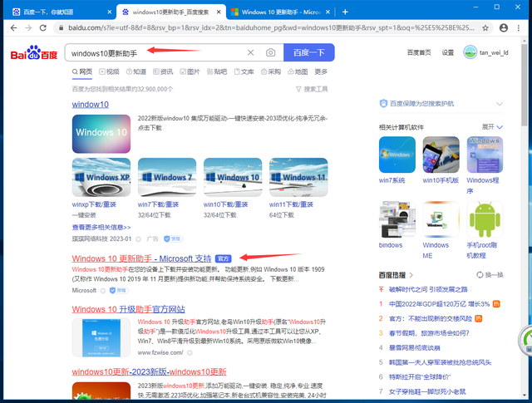Click the Windows 10 snow scene thumbnail
Image resolution: width=532 pixels, height=403 pixels.
[x=233, y=177]
